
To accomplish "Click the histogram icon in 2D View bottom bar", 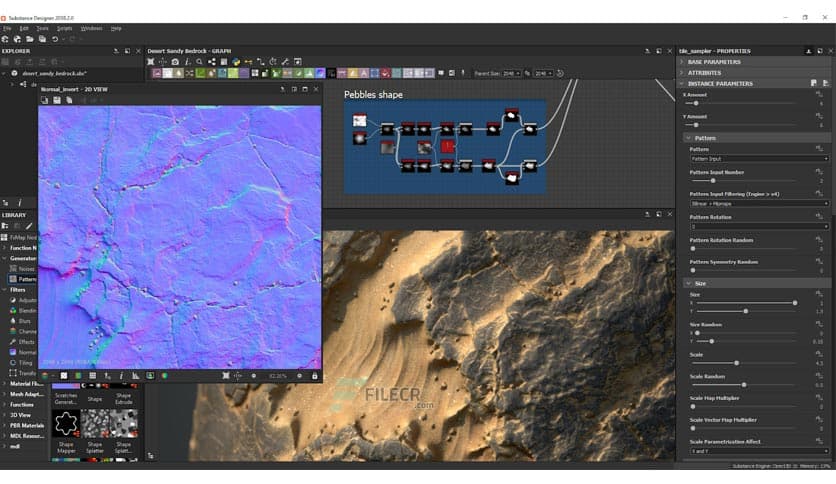I will click(x=136, y=376).
